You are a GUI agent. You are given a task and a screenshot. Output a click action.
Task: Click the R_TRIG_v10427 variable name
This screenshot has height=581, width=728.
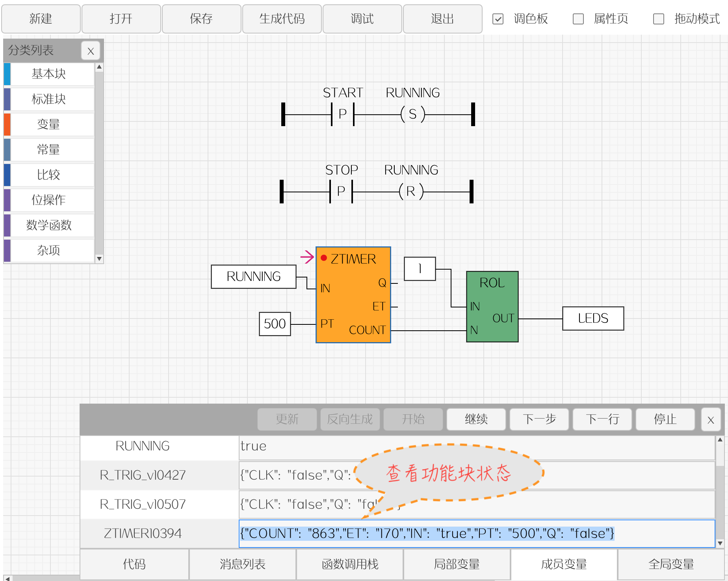tap(143, 475)
